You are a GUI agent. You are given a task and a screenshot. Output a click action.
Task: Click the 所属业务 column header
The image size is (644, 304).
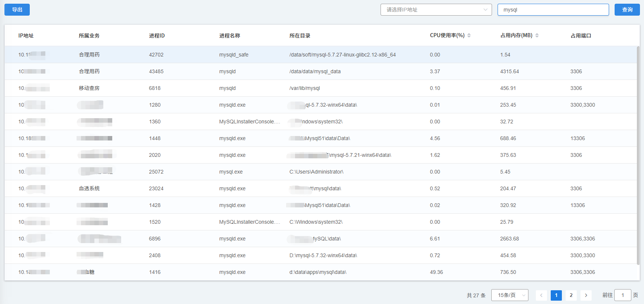pos(89,36)
